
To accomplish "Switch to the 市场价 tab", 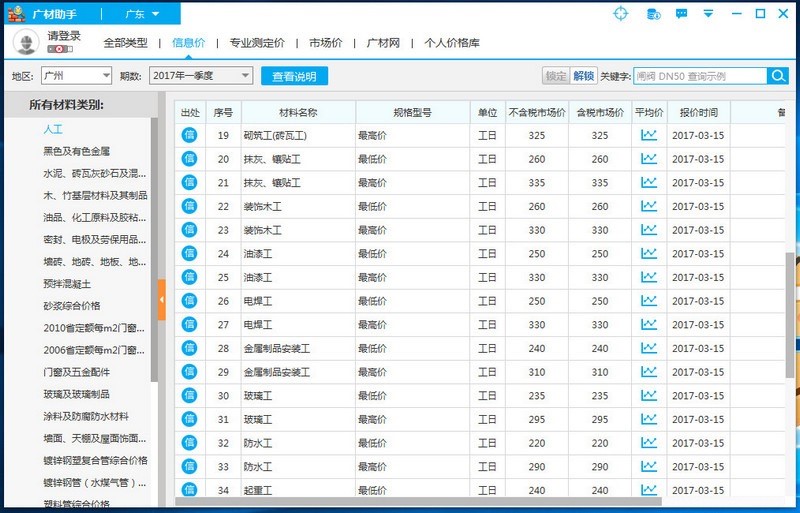I will [x=325, y=43].
